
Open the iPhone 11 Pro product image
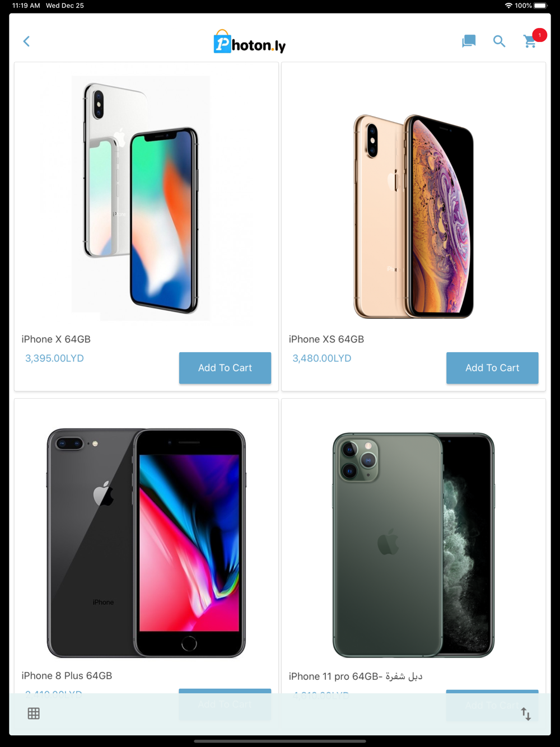pyautogui.click(x=413, y=545)
